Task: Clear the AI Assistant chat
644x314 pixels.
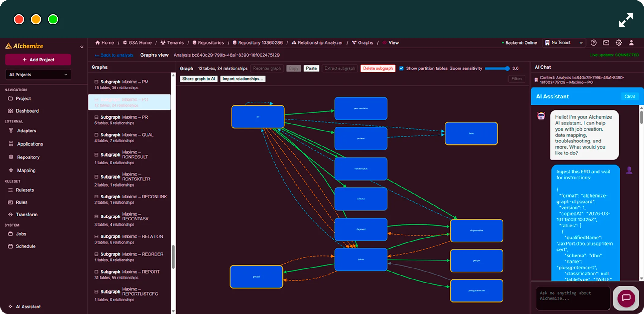Action: coord(630,96)
